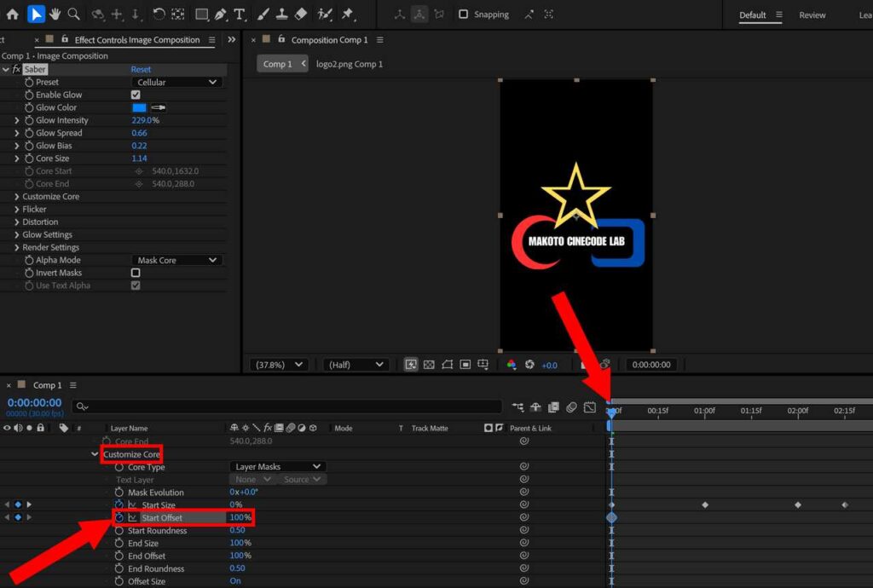Open the grid and guide options icon
The width and height of the screenshot is (873, 588).
[x=483, y=365]
